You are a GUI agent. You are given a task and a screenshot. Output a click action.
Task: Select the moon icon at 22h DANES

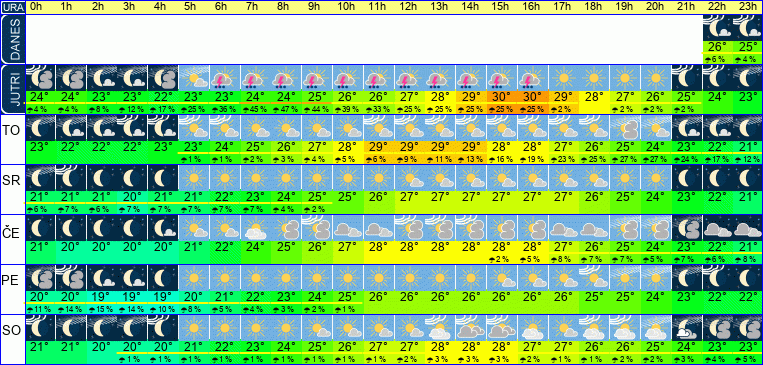click(x=718, y=28)
